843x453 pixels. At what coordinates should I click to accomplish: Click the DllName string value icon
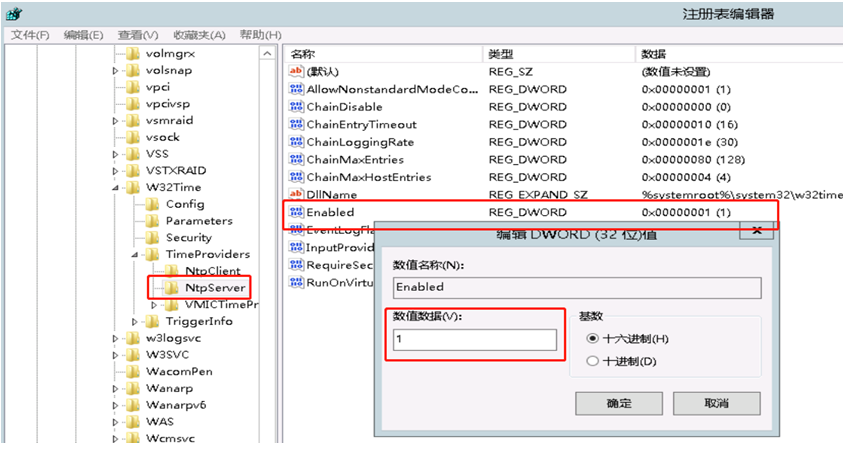point(296,194)
